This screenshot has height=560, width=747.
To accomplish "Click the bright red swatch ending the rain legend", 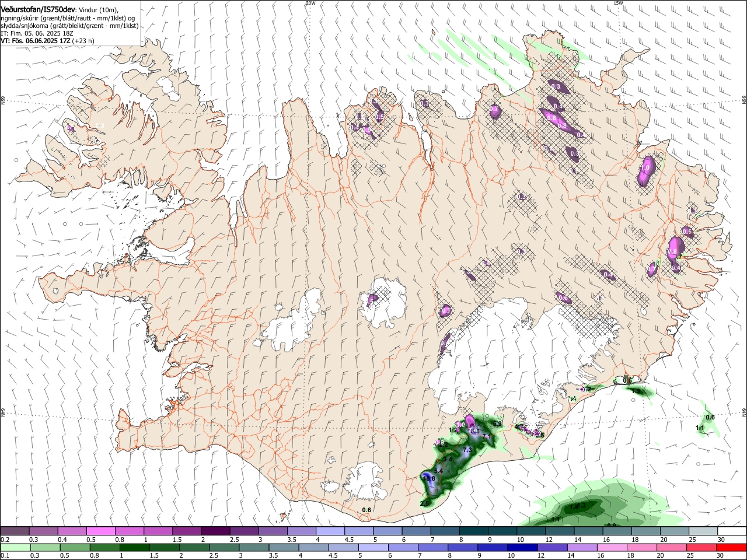I will (x=731, y=547).
